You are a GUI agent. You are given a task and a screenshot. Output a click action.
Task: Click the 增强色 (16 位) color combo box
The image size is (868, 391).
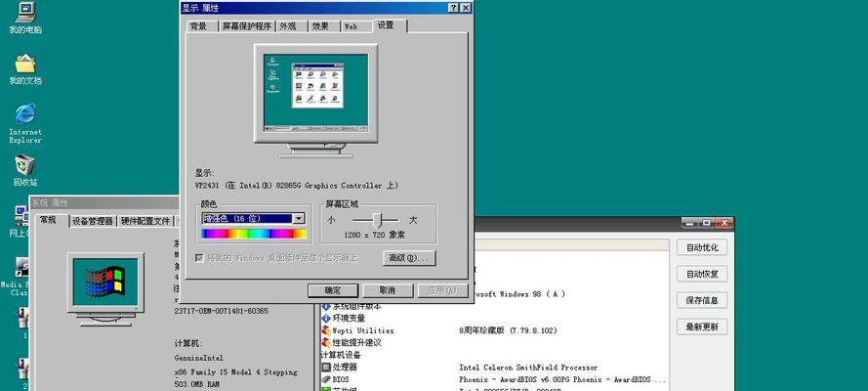[x=253, y=219]
